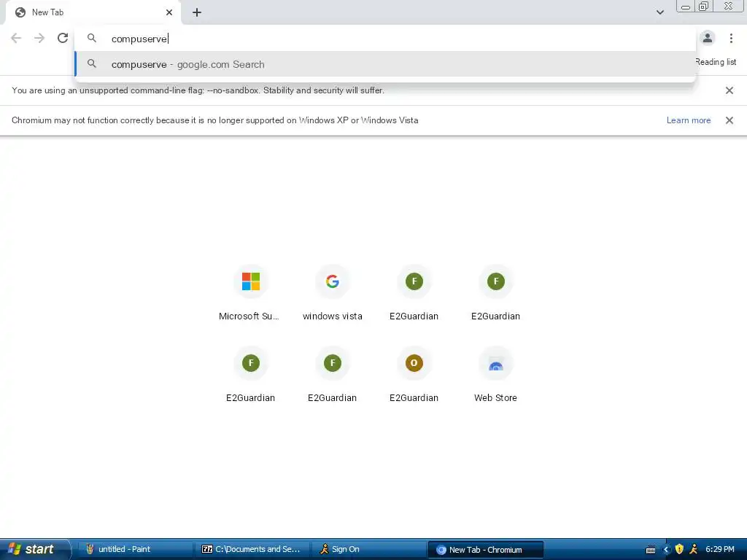Click the browser back arrow

(x=16, y=38)
